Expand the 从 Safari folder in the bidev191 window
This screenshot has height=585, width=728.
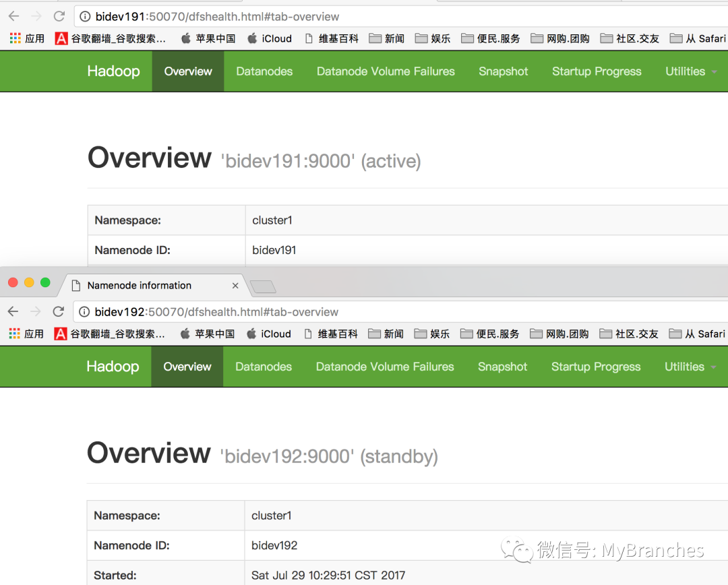pyautogui.click(x=698, y=38)
